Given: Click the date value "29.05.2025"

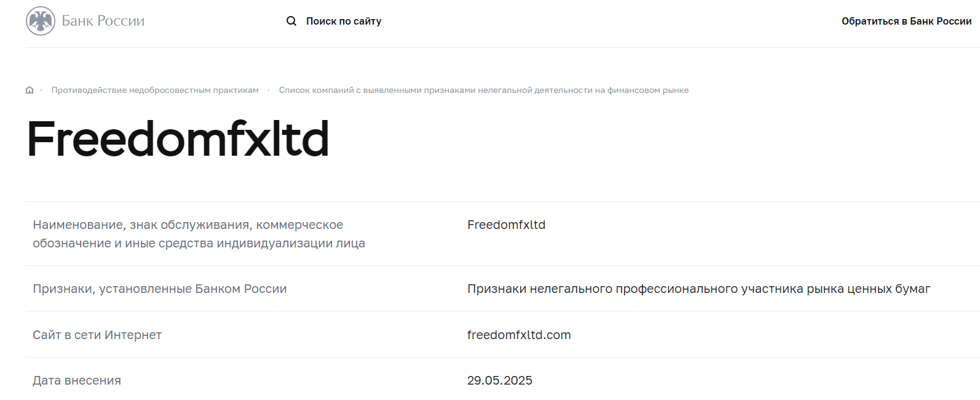Looking at the screenshot, I should 499,380.
